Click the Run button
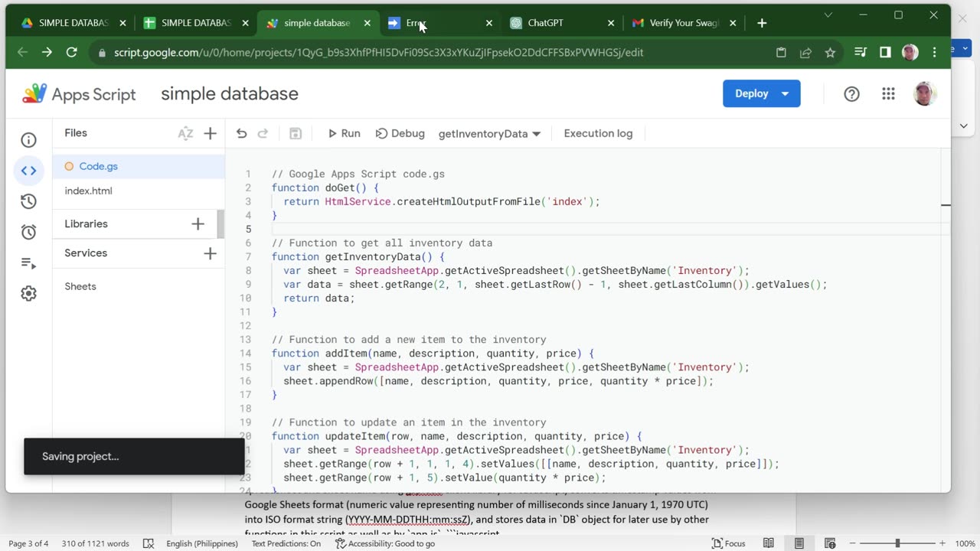This screenshot has height=551, width=980. click(344, 133)
